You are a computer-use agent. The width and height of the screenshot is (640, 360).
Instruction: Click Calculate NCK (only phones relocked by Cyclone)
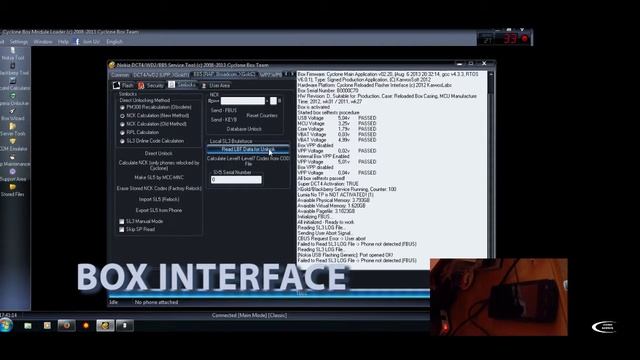tap(159, 165)
